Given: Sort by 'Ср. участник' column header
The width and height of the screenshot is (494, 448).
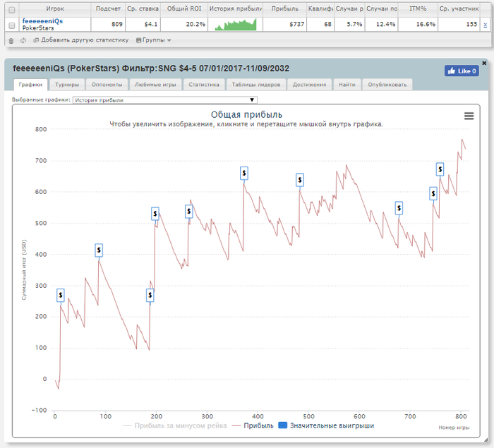Looking at the screenshot, I should (x=459, y=9).
